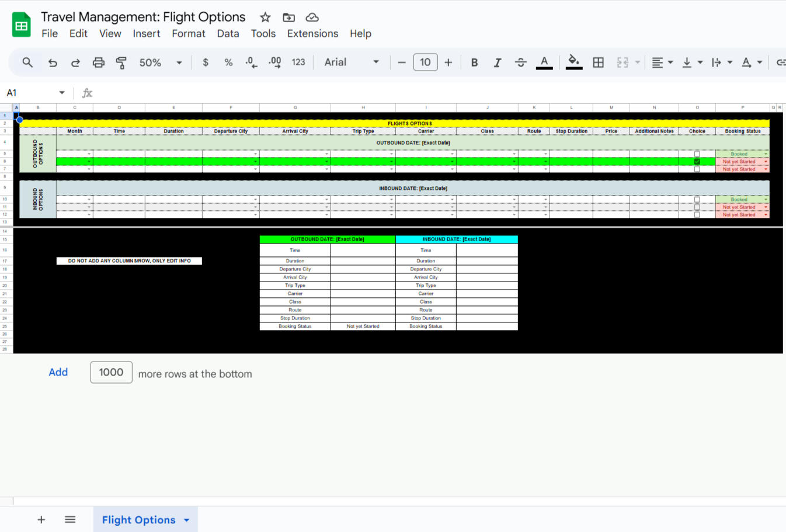Format value as percent

point(228,62)
